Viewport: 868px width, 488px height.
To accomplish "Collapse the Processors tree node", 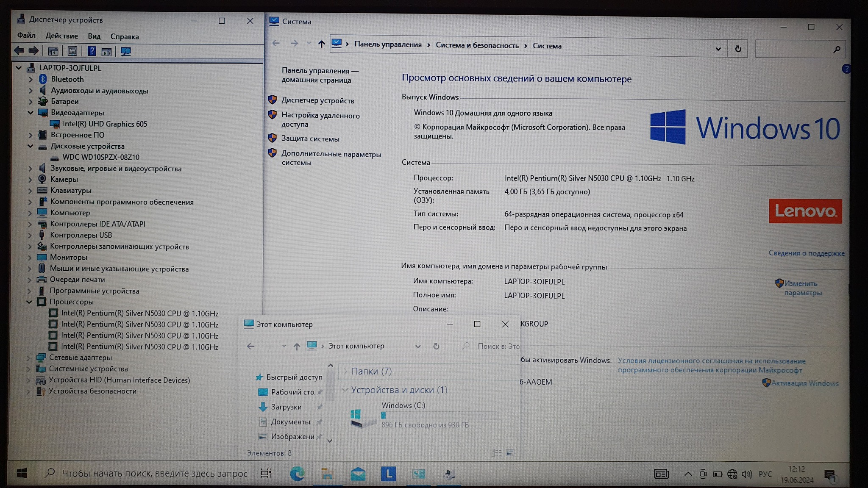I will tap(29, 302).
